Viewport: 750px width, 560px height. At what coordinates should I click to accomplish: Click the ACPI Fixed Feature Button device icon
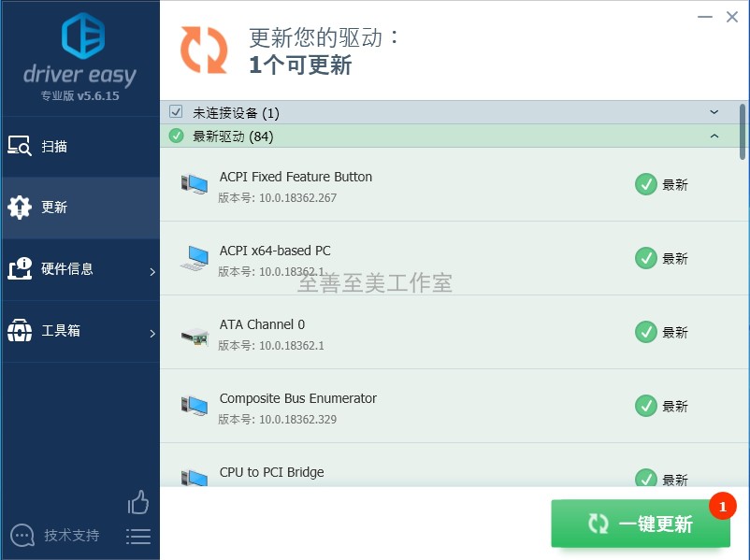(195, 184)
